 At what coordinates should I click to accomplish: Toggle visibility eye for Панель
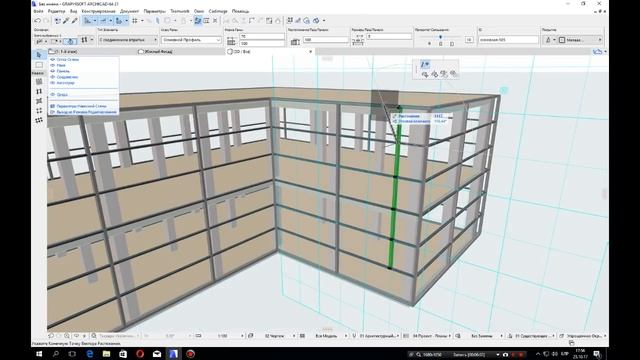tap(52, 71)
